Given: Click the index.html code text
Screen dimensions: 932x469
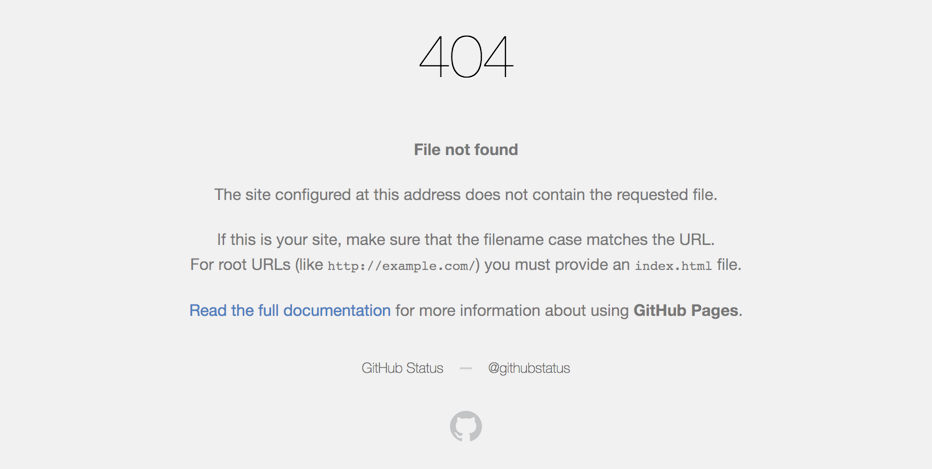Looking at the screenshot, I should point(673,266).
